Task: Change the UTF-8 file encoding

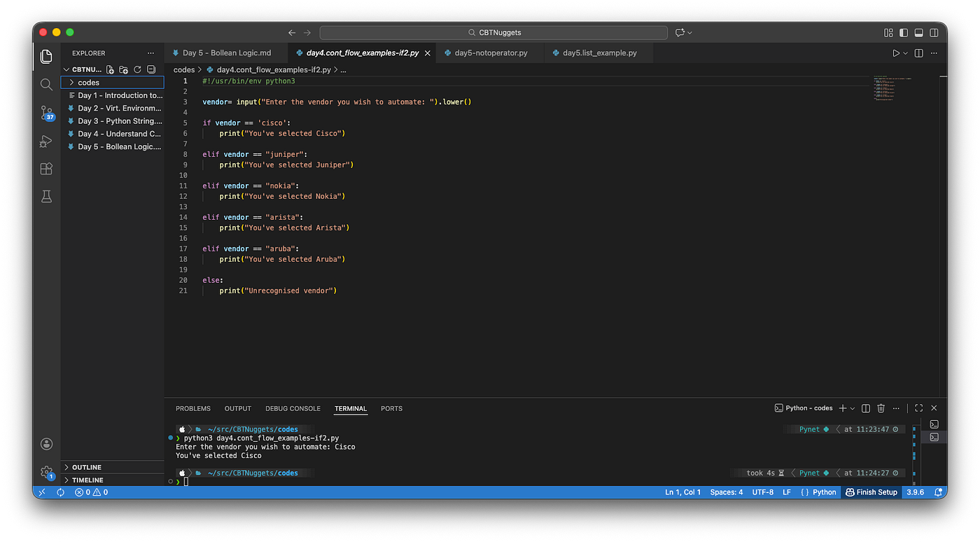Action: [x=763, y=492]
